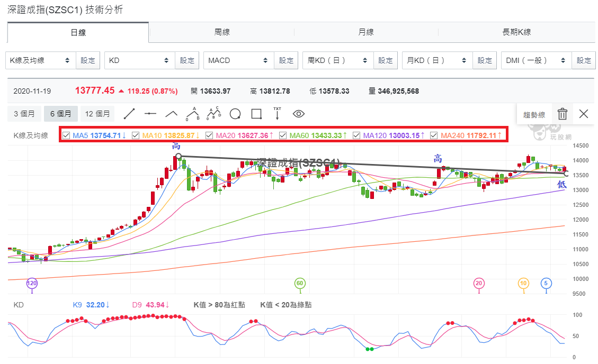
Task: Switch to the 日線 tab
Action: click(x=78, y=32)
